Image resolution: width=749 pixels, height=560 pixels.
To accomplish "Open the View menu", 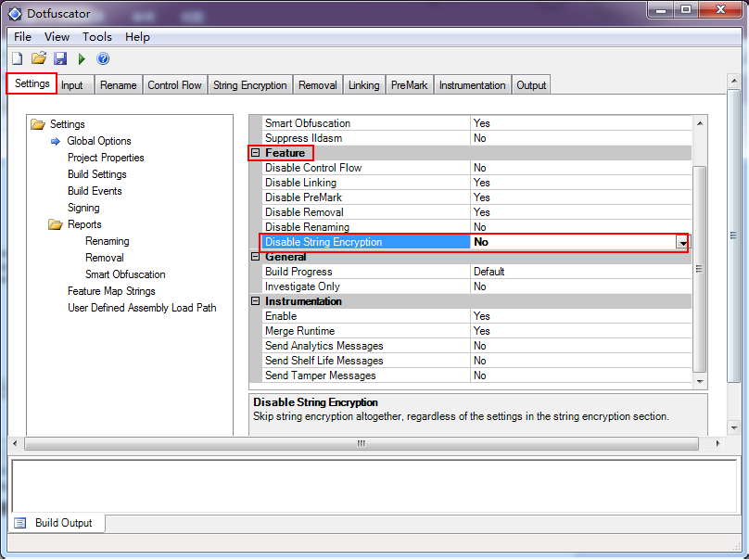I will tap(57, 37).
